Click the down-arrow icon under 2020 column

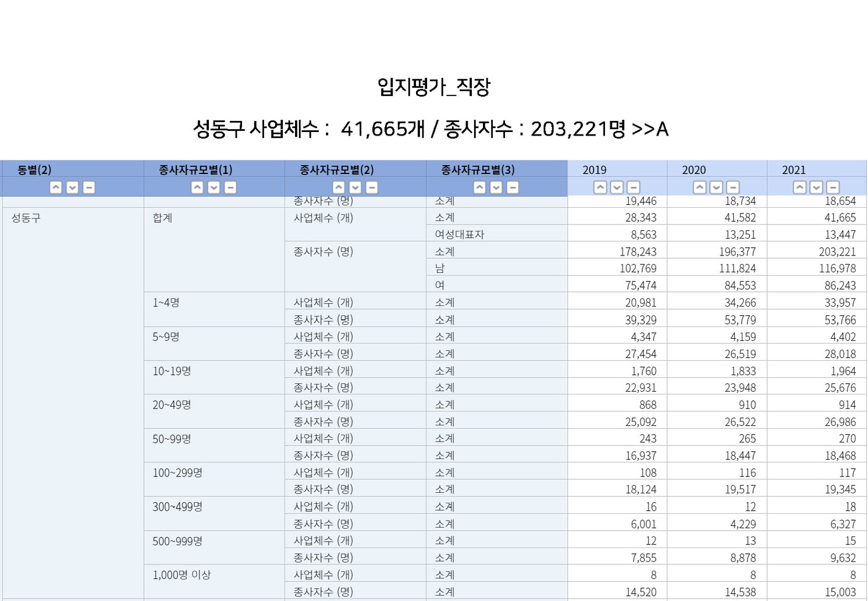[716, 187]
